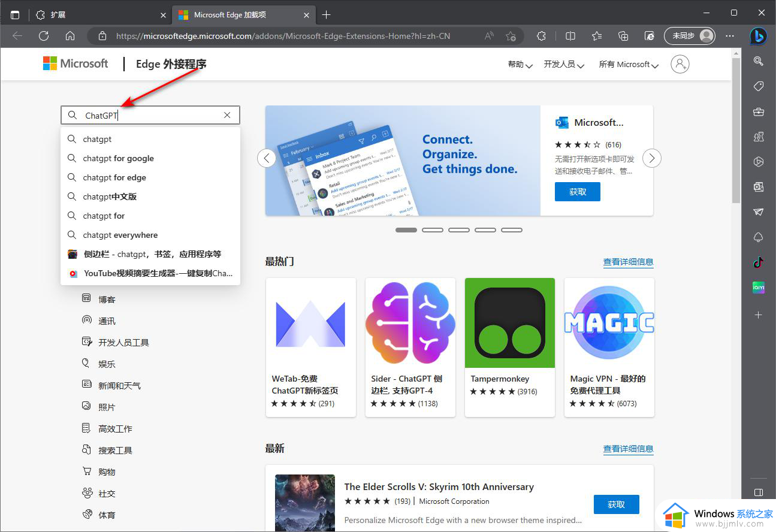Switch to the 扩展 browser tab
Screen dimensions: 776x532
point(100,15)
